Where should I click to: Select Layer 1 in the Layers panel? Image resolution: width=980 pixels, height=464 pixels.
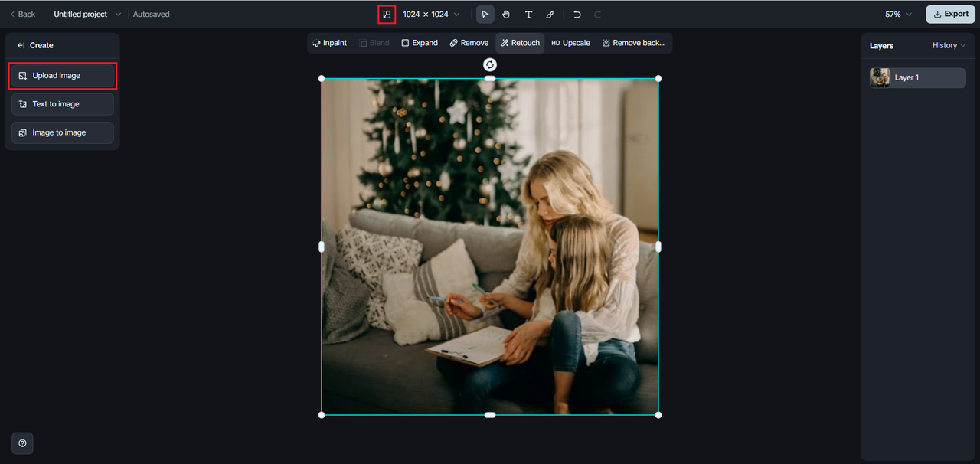pyautogui.click(x=917, y=77)
